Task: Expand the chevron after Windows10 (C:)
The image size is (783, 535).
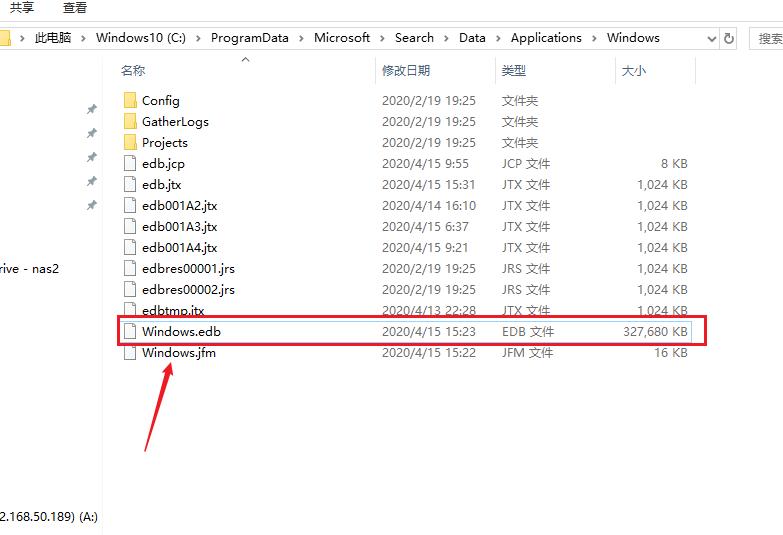Action: click(198, 38)
